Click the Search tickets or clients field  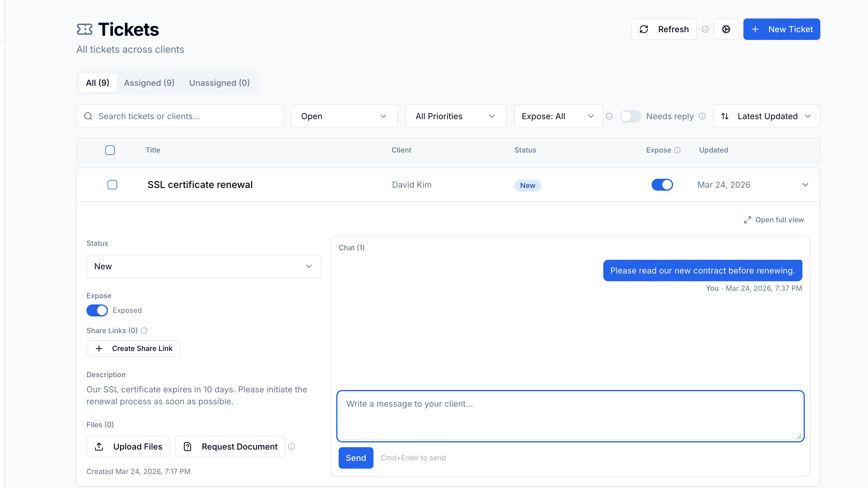(x=180, y=116)
